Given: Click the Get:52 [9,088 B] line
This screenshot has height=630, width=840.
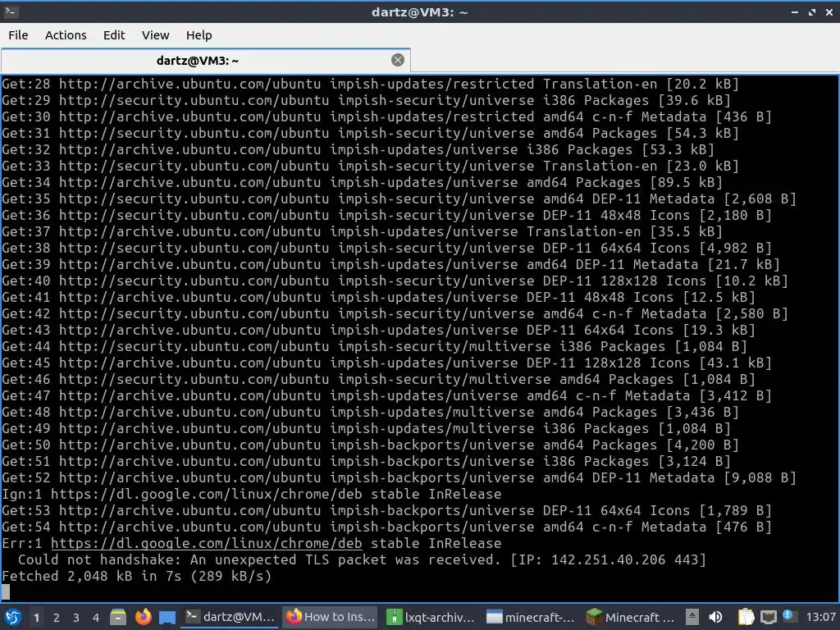Looking at the screenshot, I should 399,478.
